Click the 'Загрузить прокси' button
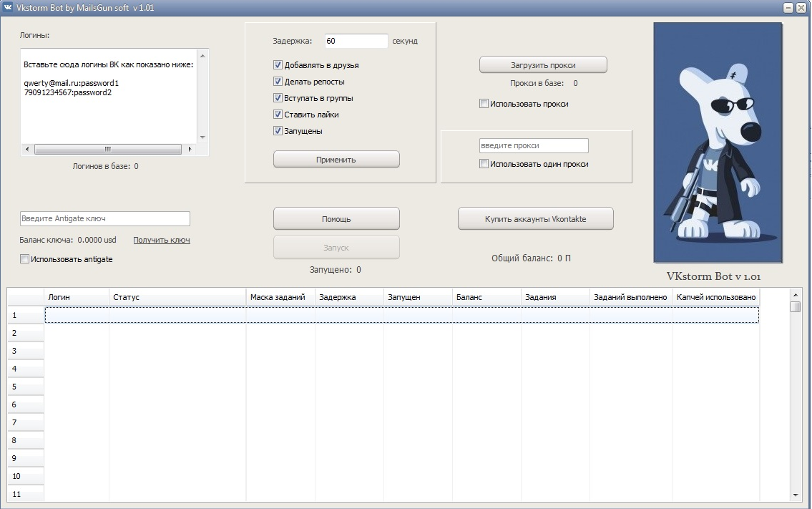812x509 pixels. click(543, 65)
